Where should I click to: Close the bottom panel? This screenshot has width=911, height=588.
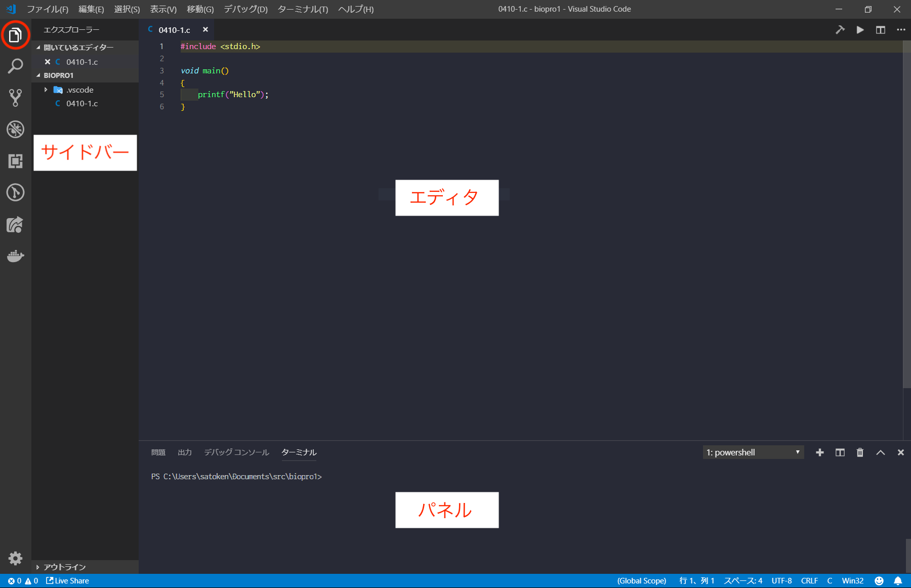click(901, 452)
